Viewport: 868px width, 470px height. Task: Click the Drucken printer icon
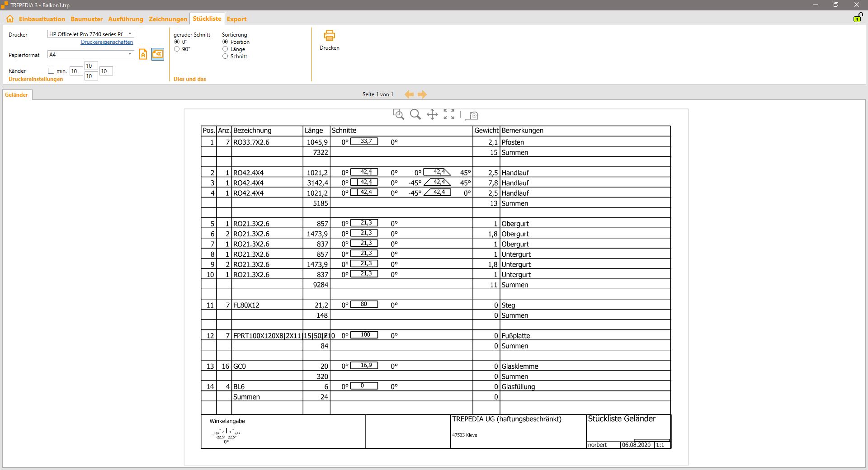329,36
